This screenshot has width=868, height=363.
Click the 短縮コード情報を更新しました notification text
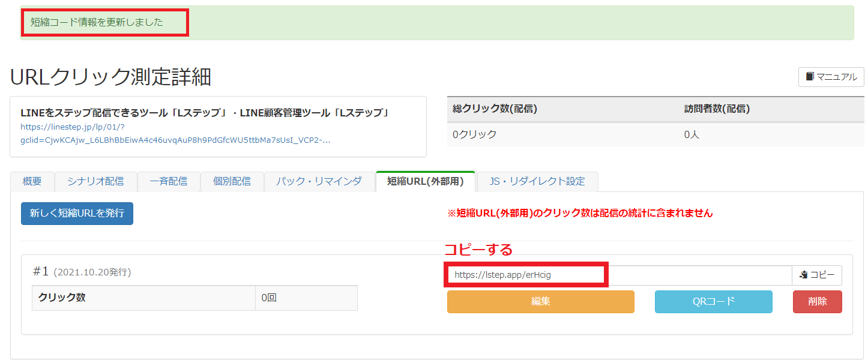click(97, 22)
